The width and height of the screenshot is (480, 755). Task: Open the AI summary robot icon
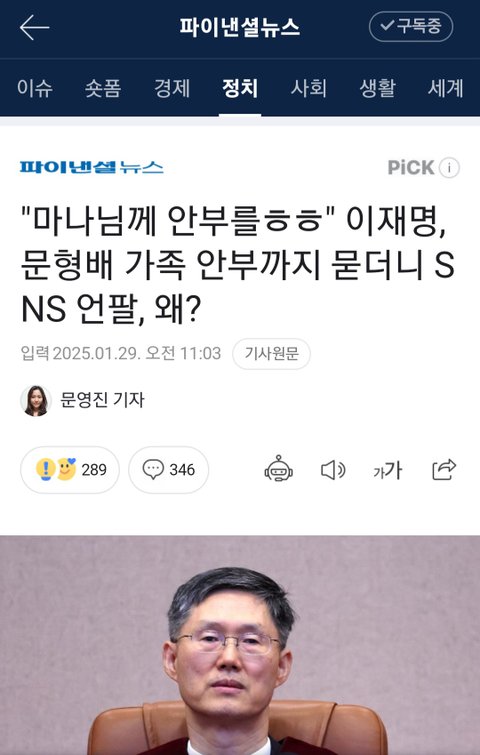278,469
